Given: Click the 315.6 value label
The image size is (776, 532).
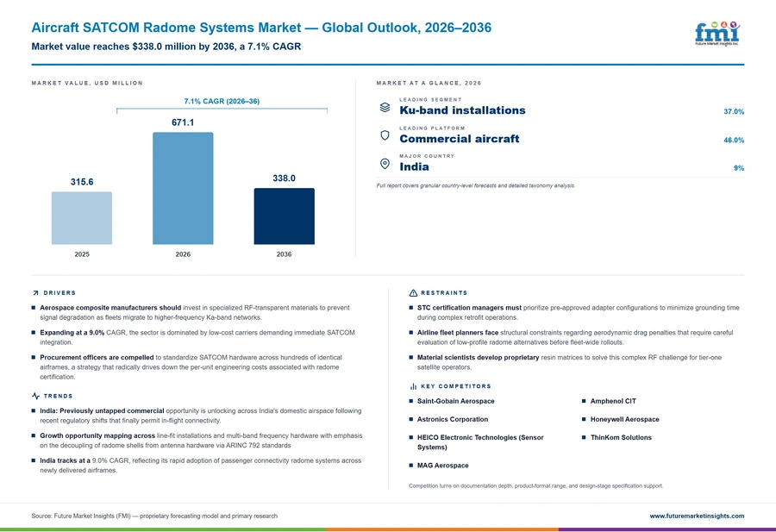Looking at the screenshot, I should [x=82, y=182].
